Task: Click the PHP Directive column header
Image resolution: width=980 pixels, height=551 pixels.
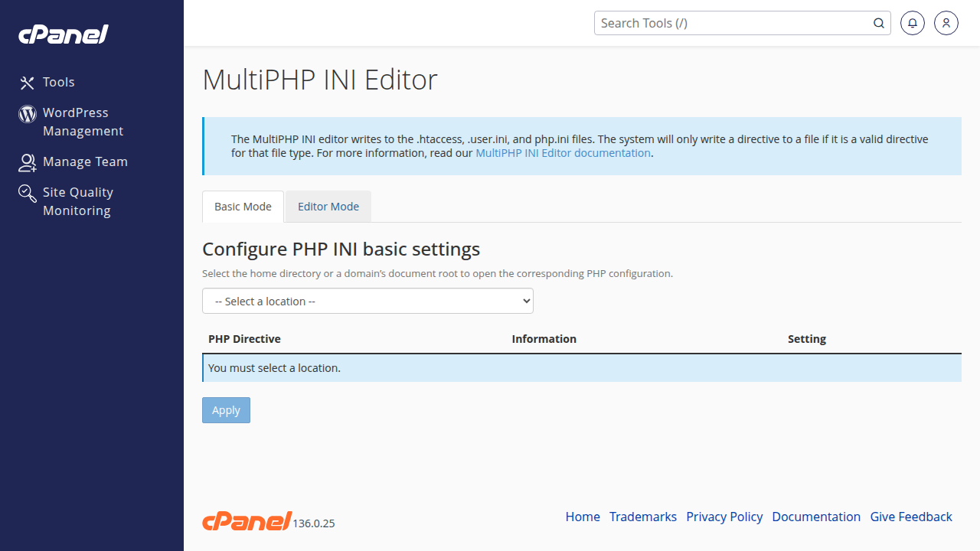Action: tap(244, 339)
